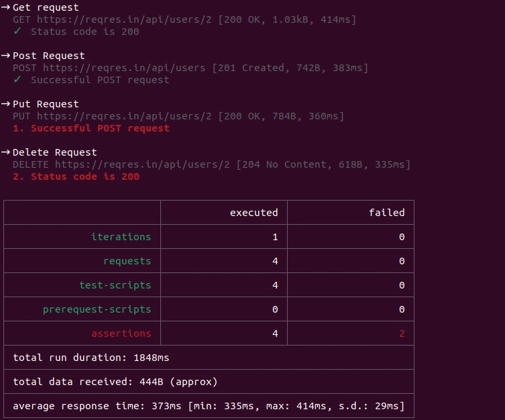Click the requests executed value 4
Screen dimensions: 505x420
point(275,261)
